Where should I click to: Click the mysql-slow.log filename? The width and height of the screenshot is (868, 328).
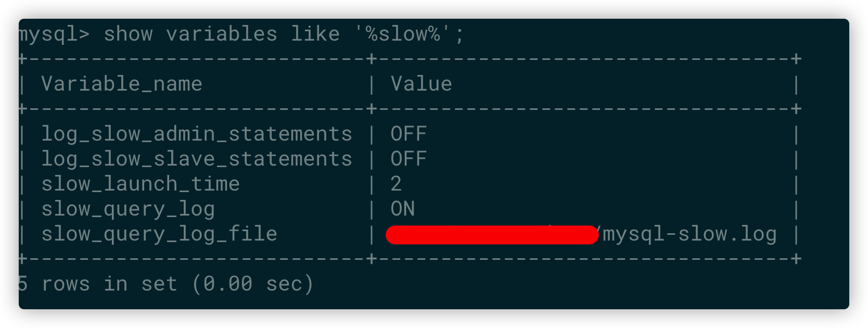click(x=690, y=234)
